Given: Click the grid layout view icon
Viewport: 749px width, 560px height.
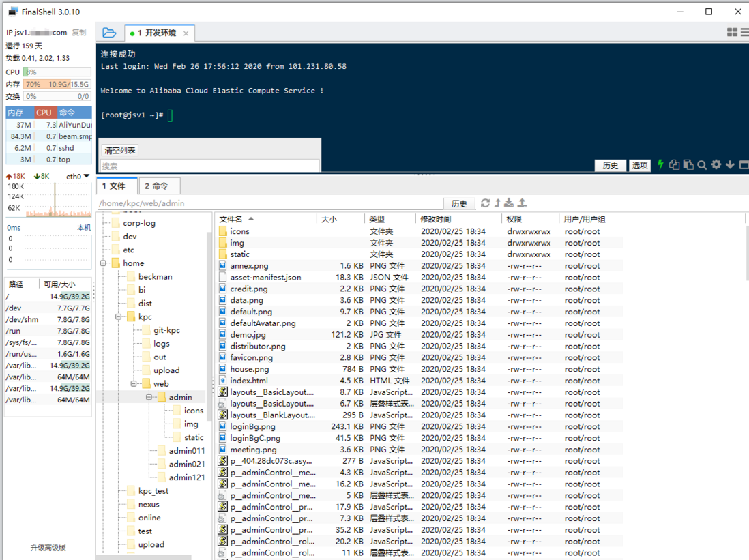Looking at the screenshot, I should point(732,33).
